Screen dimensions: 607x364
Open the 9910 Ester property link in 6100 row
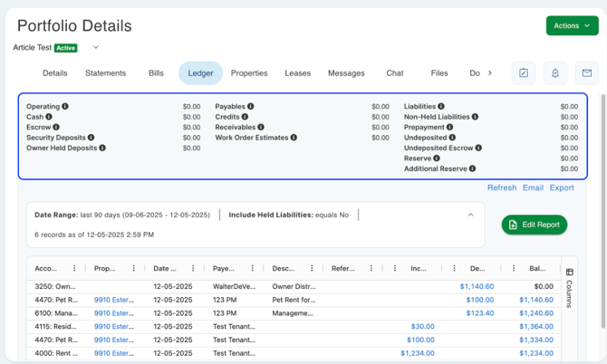pos(114,313)
